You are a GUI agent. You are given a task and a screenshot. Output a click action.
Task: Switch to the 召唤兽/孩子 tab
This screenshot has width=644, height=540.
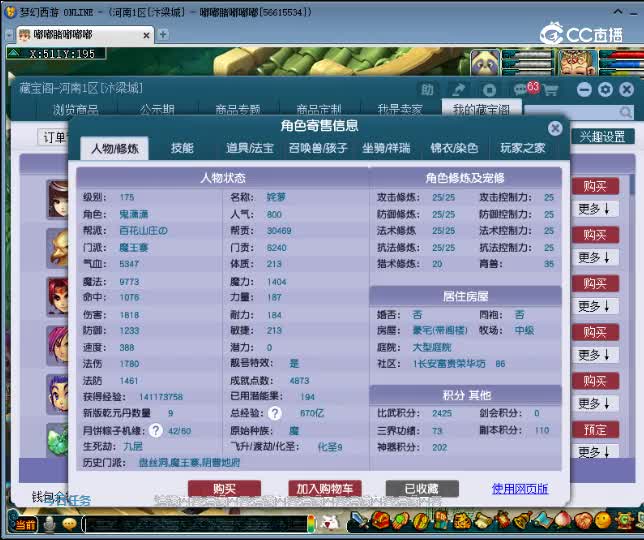318,148
